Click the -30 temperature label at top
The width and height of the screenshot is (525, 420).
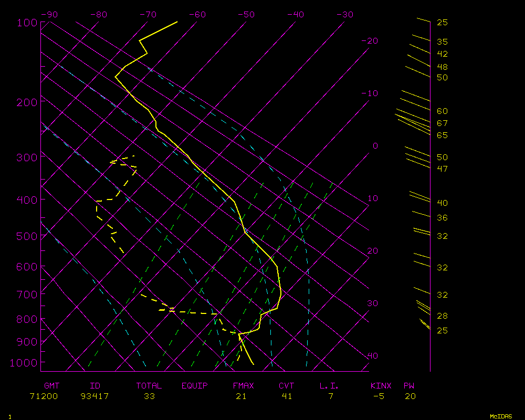tap(345, 15)
